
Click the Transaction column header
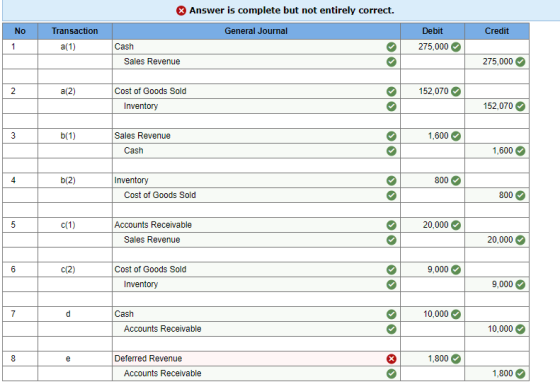click(75, 31)
